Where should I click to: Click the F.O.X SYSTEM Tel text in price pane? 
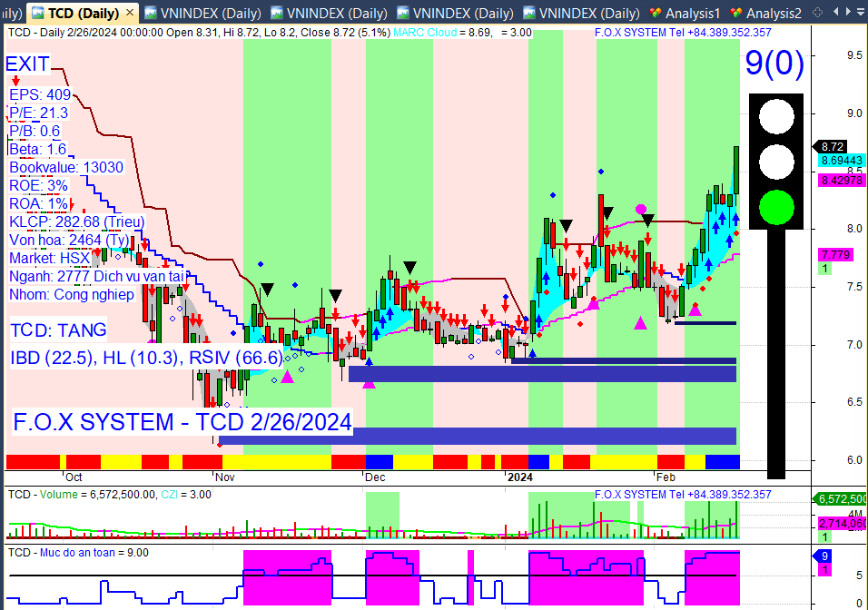click(683, 33)
